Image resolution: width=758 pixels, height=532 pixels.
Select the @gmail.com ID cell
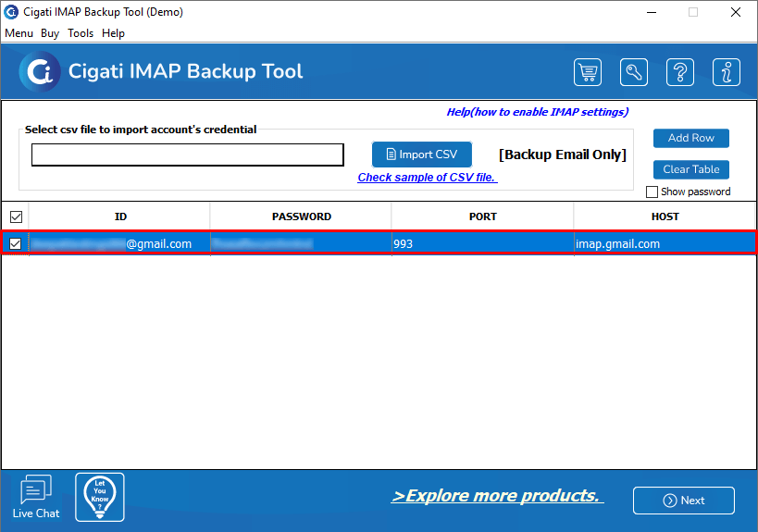tap(120, 243)
